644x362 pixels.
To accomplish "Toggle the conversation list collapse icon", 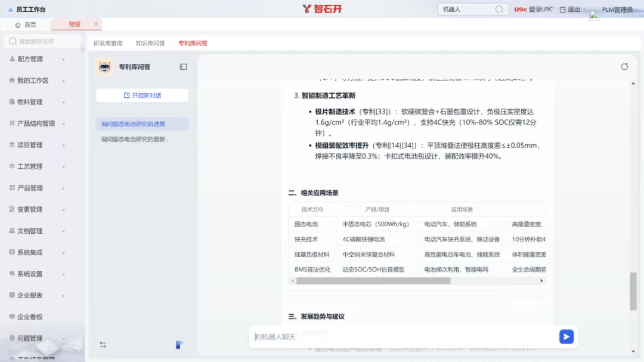I will (x=184, y=67).
